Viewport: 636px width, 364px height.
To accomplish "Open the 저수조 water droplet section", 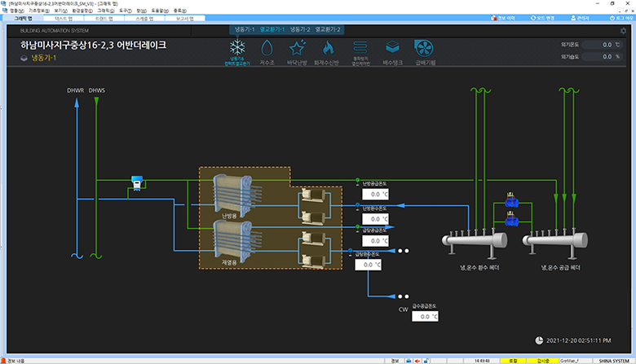I will [267, 52].
